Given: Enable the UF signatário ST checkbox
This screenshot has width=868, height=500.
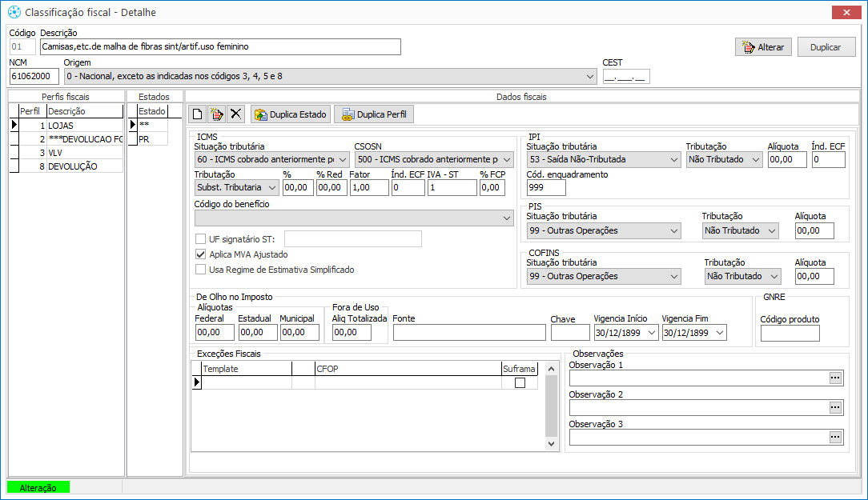Looking at the screenshot, I should pyautogui.click(x=201, y=238).
